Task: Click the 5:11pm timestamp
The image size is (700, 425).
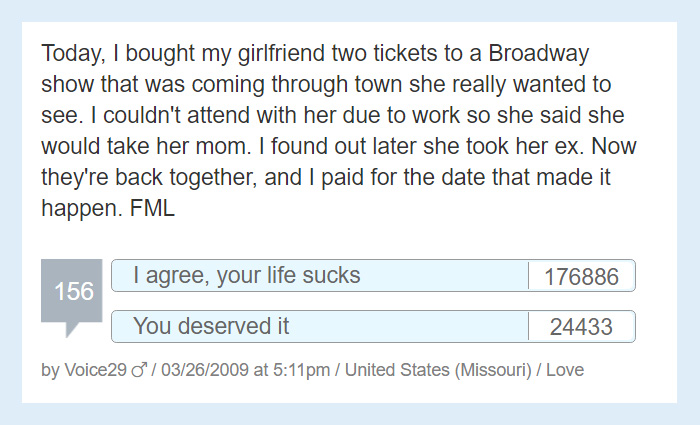Action: 301,370
